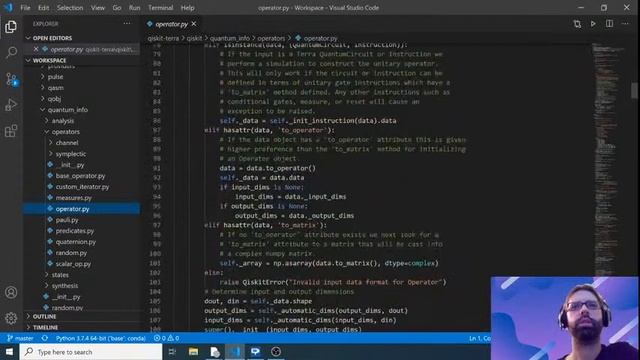Close operator.py in Open Editors list

tap(36, 49)
